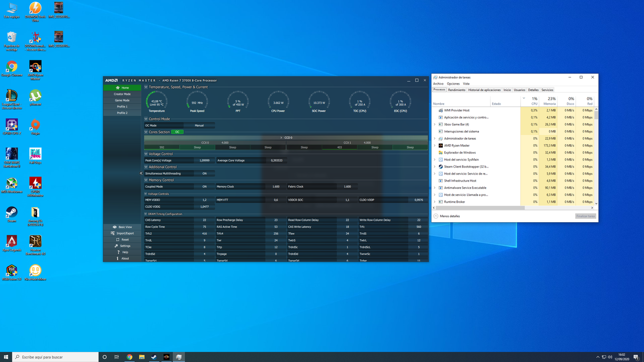
Task: Select the Apex Legends desktop icon
Action: [12, 243]
